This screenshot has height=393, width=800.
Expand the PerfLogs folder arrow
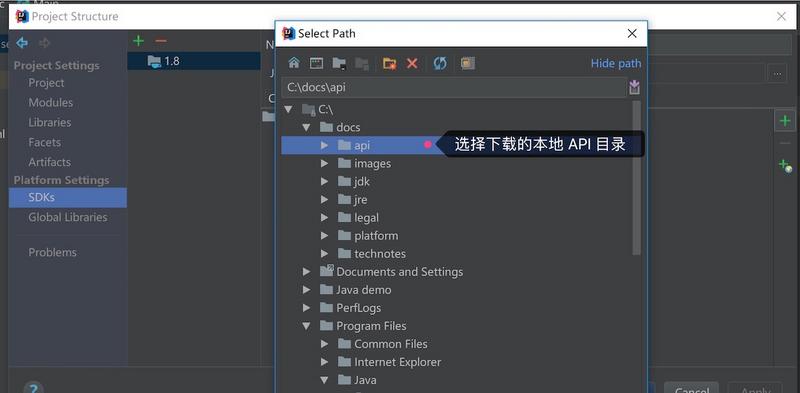click(x=307, y=308)
